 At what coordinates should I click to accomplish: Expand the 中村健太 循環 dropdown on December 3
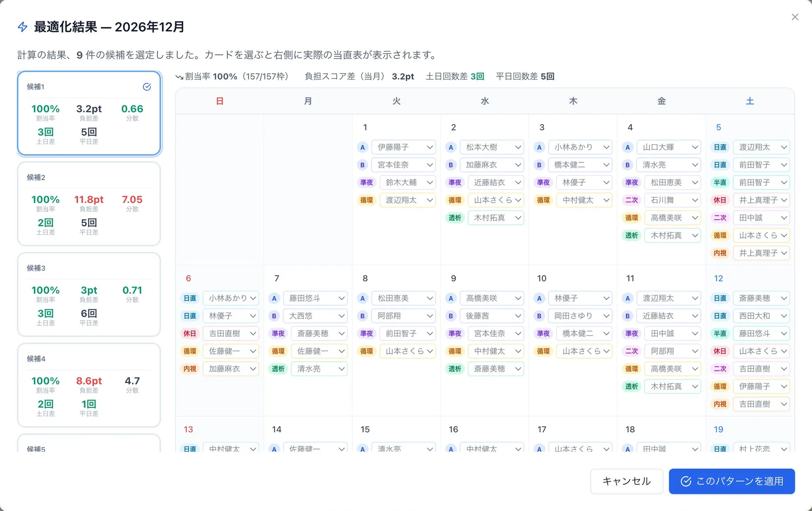point(584,200)
